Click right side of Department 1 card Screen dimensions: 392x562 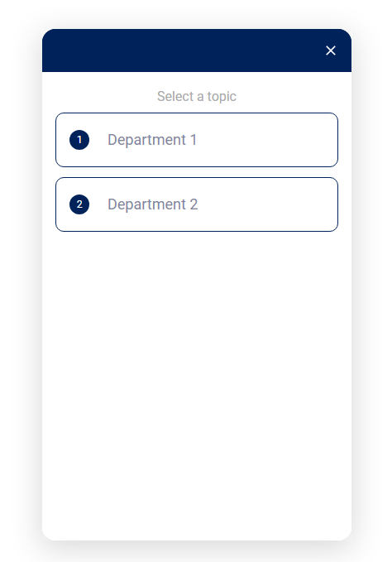point(286,140)
